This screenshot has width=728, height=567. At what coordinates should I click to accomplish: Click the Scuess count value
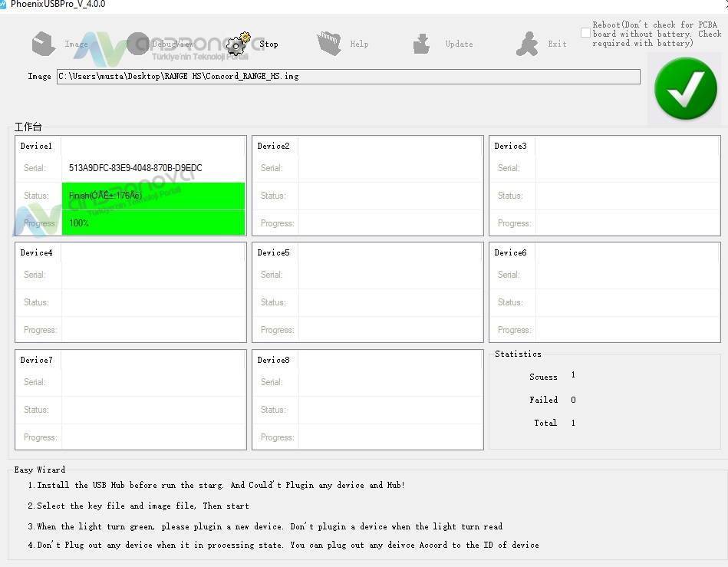coord(573,374)
